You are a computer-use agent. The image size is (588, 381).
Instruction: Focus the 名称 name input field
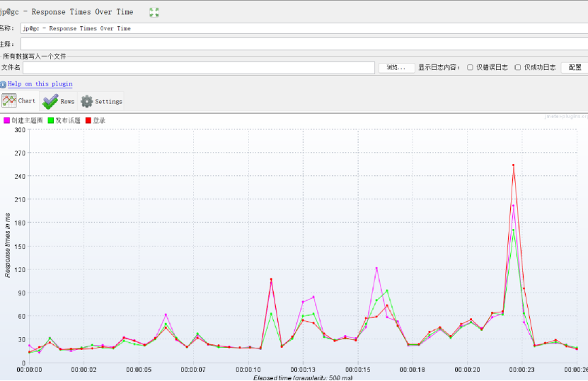pos(304,28)
